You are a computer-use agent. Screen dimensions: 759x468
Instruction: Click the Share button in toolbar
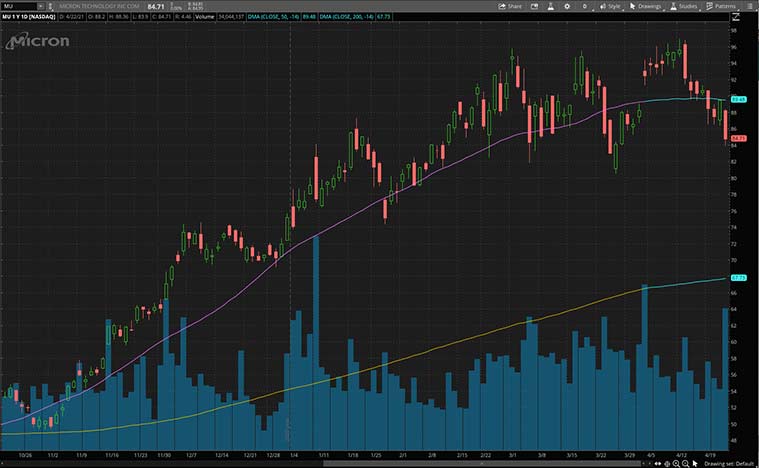tap(510, 6)
